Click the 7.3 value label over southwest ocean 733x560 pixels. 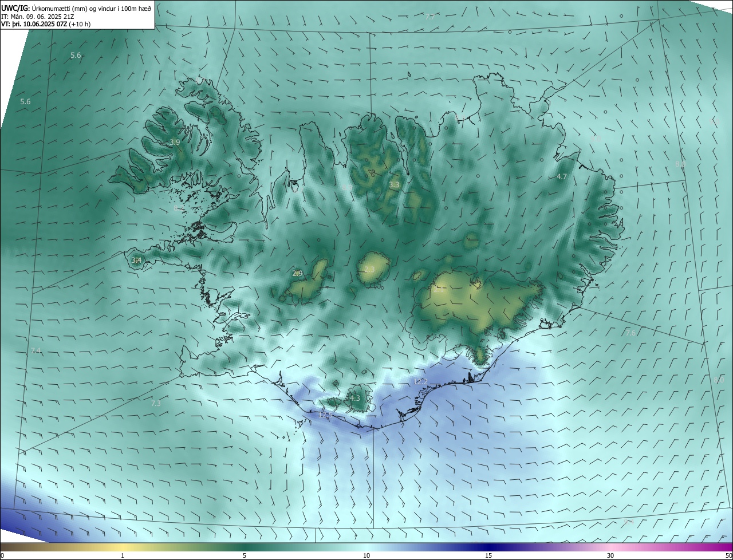point(156,404)
